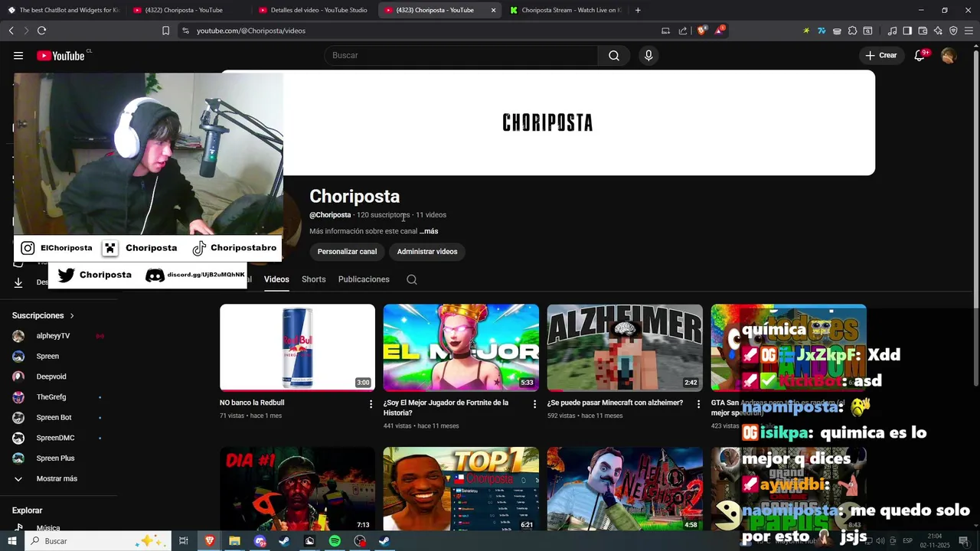This screenshot has height=551, width=980.
Task: Open Brave Rewards triangle icon
Action: 720,31
